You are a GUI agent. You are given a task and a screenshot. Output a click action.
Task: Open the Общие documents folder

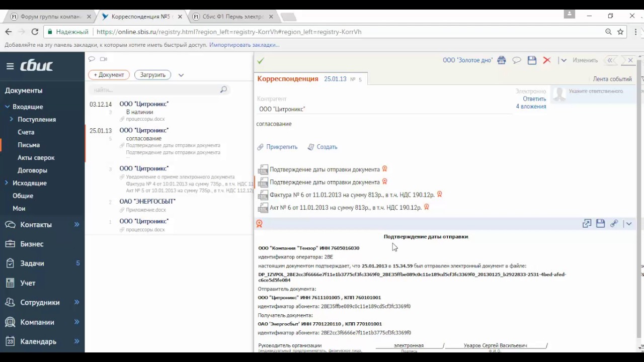[23, 196]
